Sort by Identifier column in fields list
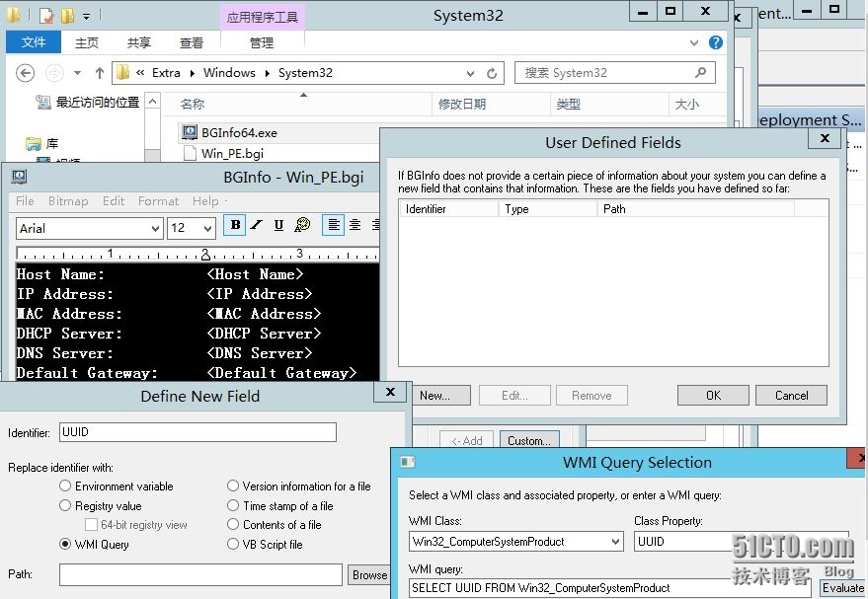868x599 pixels. (449, 208)
